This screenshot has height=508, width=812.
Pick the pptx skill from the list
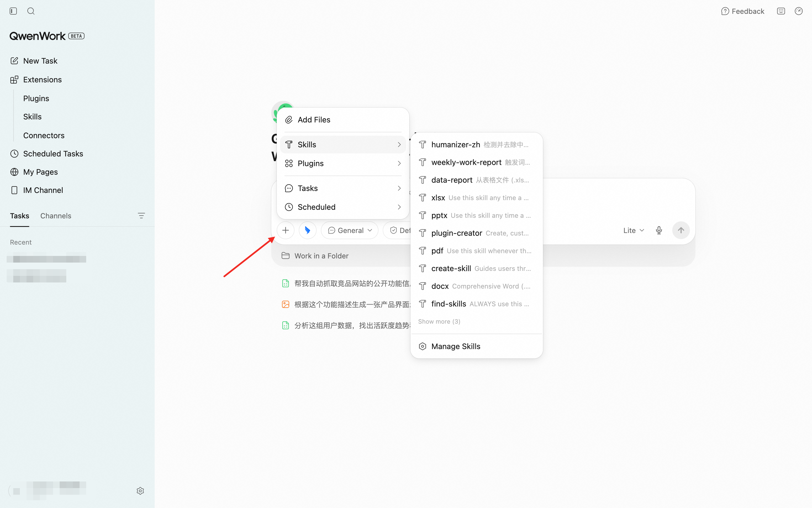coord(476,215)
